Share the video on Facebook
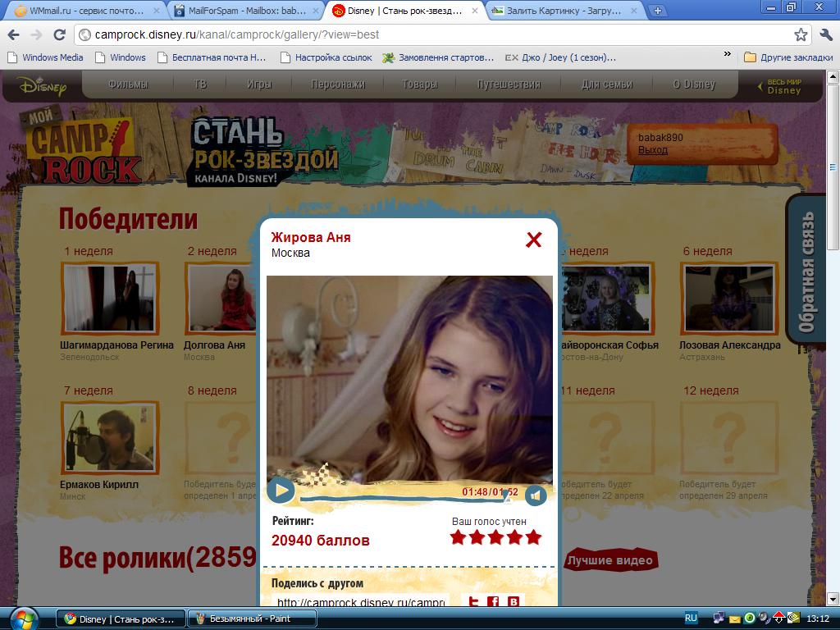The width and height of the screenshot is (840, 630). [x=493, y=601]
